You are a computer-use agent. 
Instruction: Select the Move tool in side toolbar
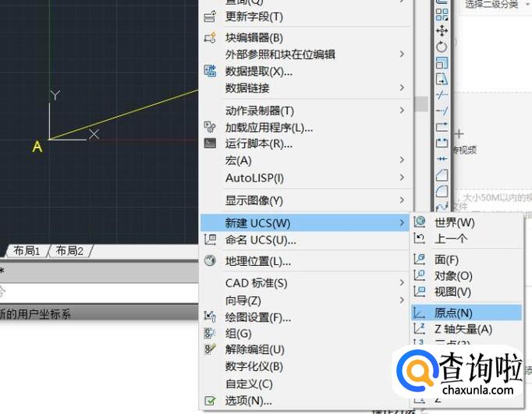tap(442, 31)
